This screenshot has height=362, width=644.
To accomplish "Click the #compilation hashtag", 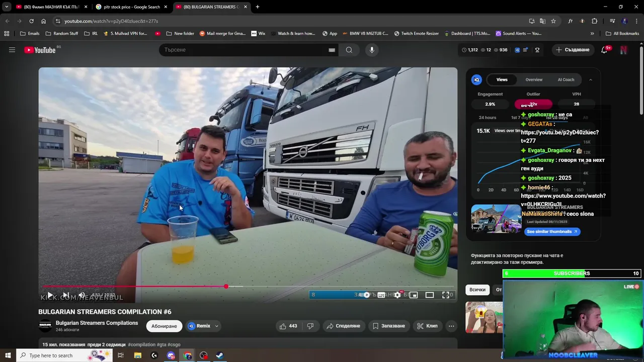I will point(141,344).
